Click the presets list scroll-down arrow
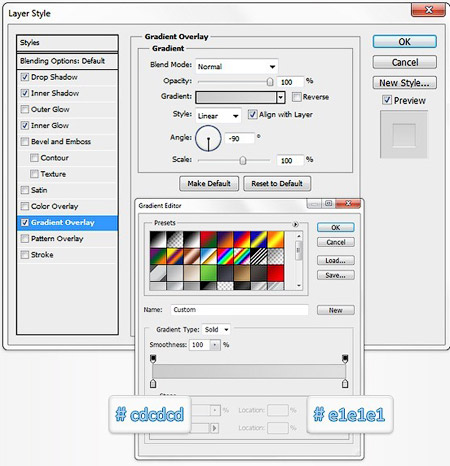 pyautogui.click(x=299, y=285)
